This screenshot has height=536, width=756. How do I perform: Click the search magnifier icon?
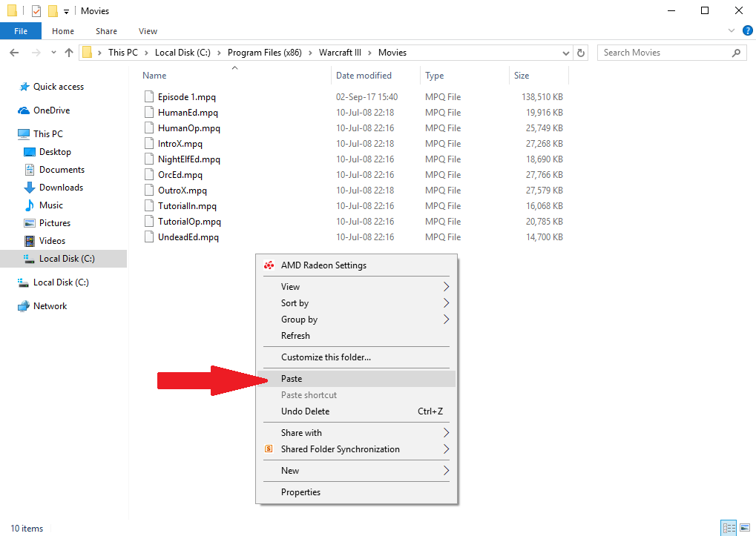pos(736,53)
